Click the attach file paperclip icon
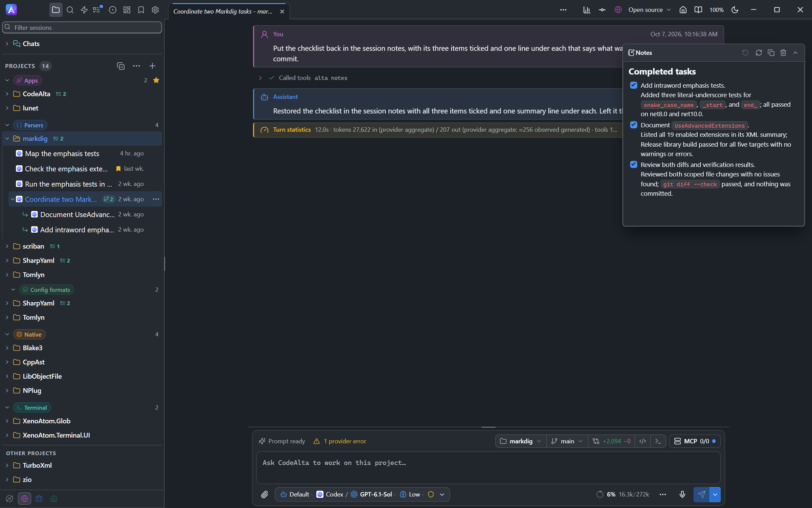 click(265, 494)
